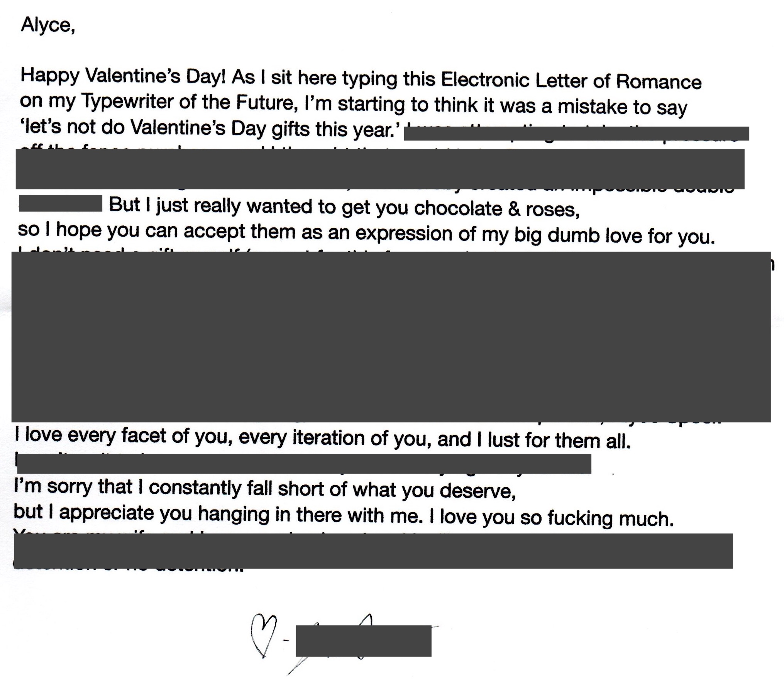
Task: Click the redaction bar below "I love every facet"
Action: point(304,464)
